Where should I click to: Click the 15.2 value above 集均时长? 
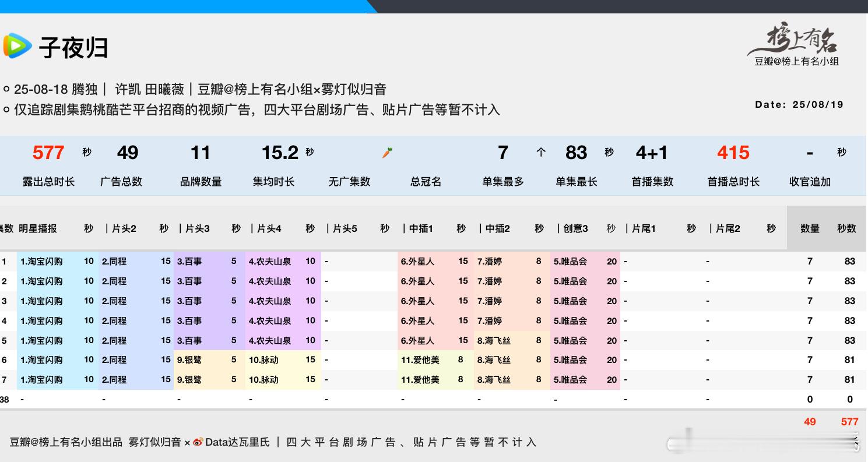pos(280,153)
